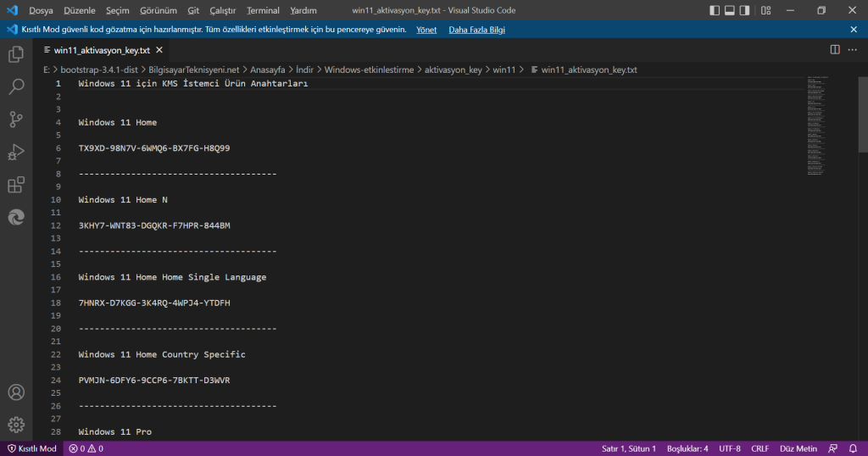Screen dimensions: 868x456
Task: Open the Manage gear icon
Action: click(16, 425)
